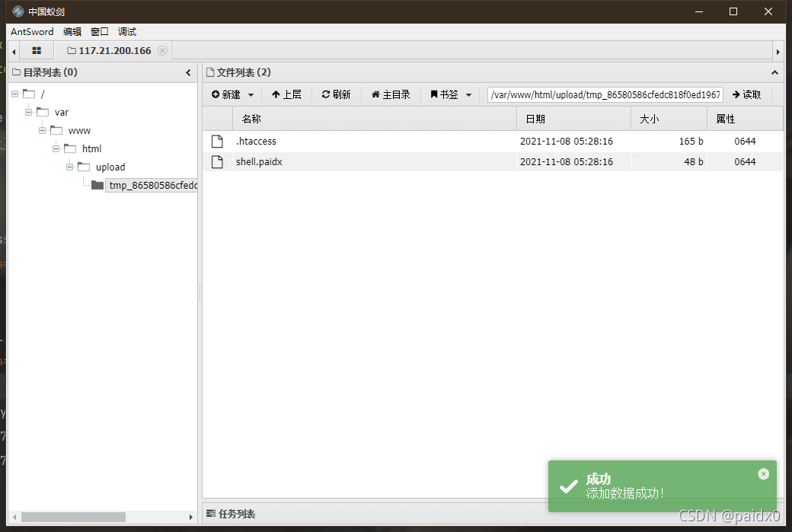Click the path input field

click(605, 95)
